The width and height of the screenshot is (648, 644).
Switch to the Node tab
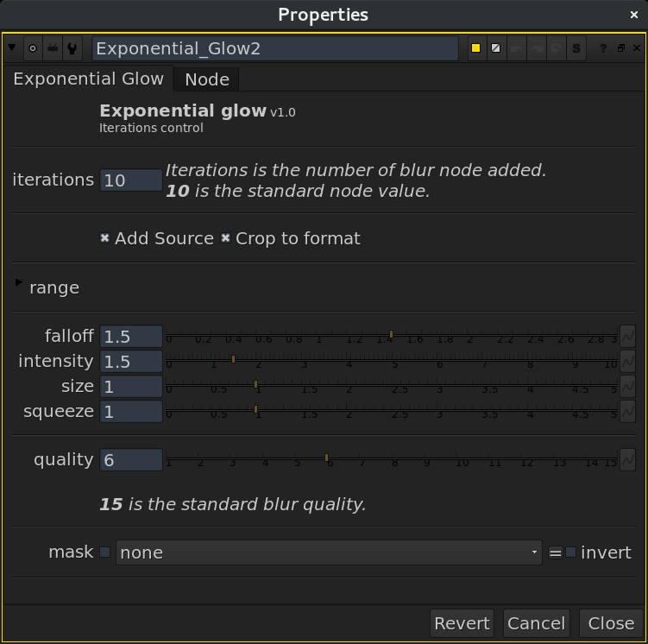pos(207,80)
